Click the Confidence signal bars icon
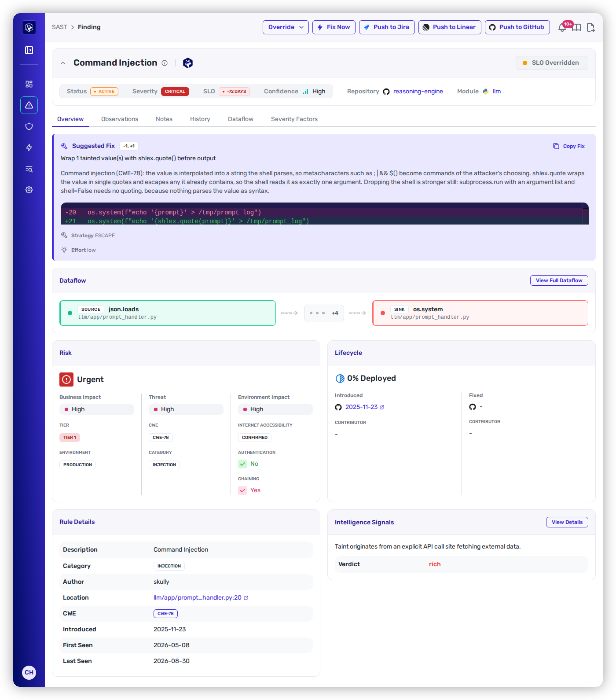Viewport: 616px width, 700px height. pyautogui.click(x=305, y=92)
